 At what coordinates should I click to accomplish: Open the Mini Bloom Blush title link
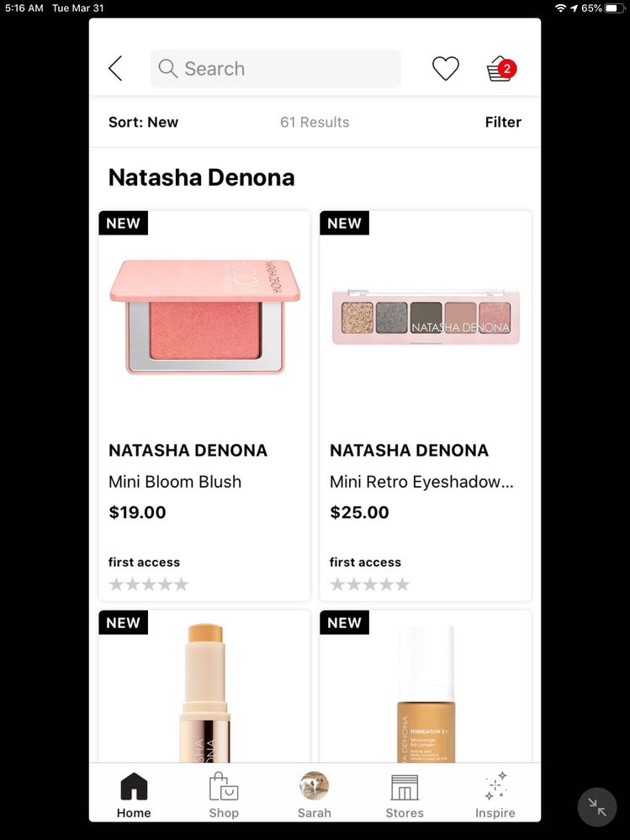pos(175,482)
